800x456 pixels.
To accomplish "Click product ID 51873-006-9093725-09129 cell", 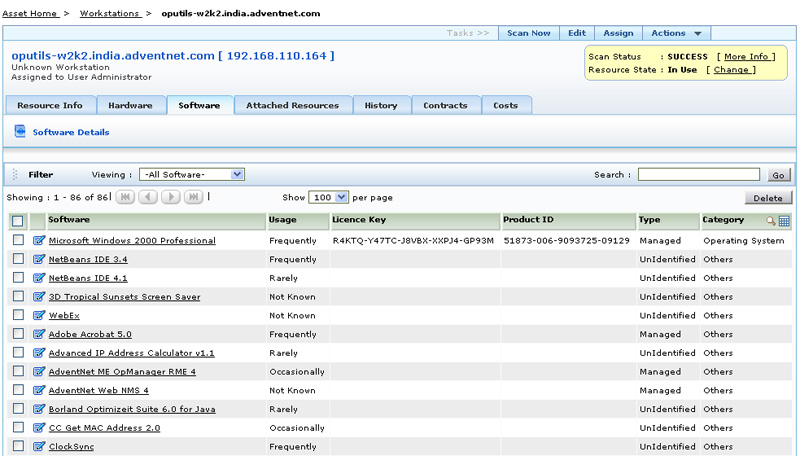I will tap(566, 241).
